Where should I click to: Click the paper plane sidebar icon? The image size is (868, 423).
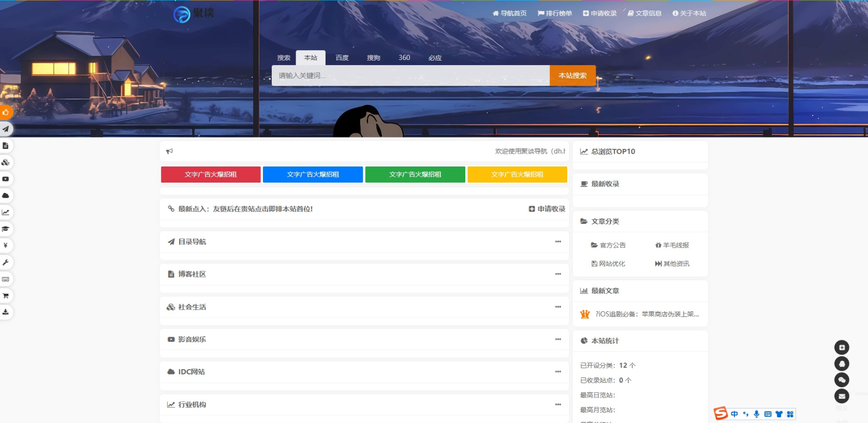[x=5, y=129]
